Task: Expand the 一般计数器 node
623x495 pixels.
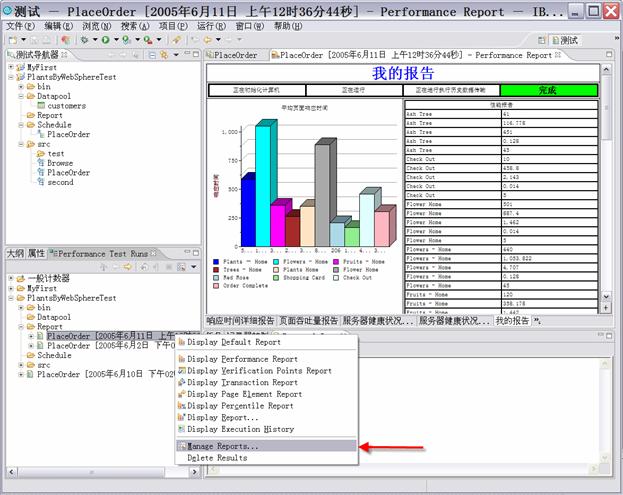Action: [x=11, y=278]
